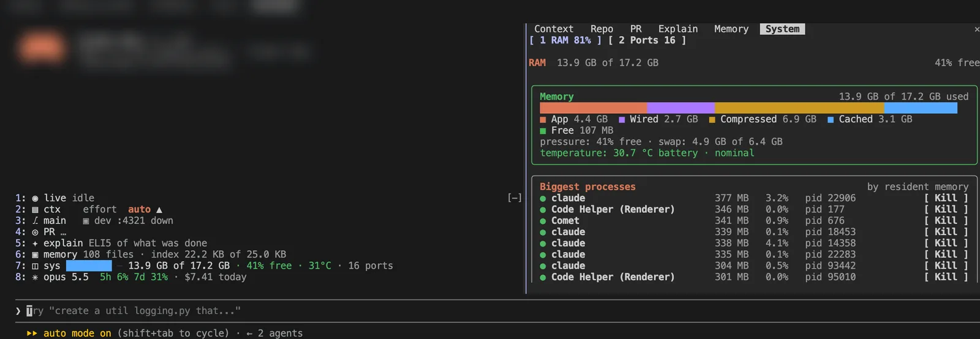Click the 'opus 5.5' model label
The image size is (980, 339).
tap(66, 277)
